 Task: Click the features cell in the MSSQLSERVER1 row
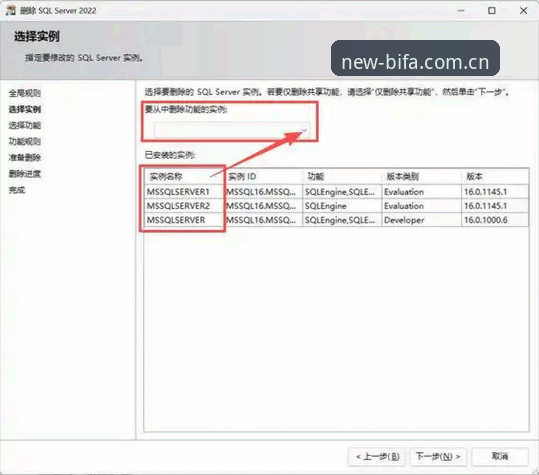click(342, 192)
